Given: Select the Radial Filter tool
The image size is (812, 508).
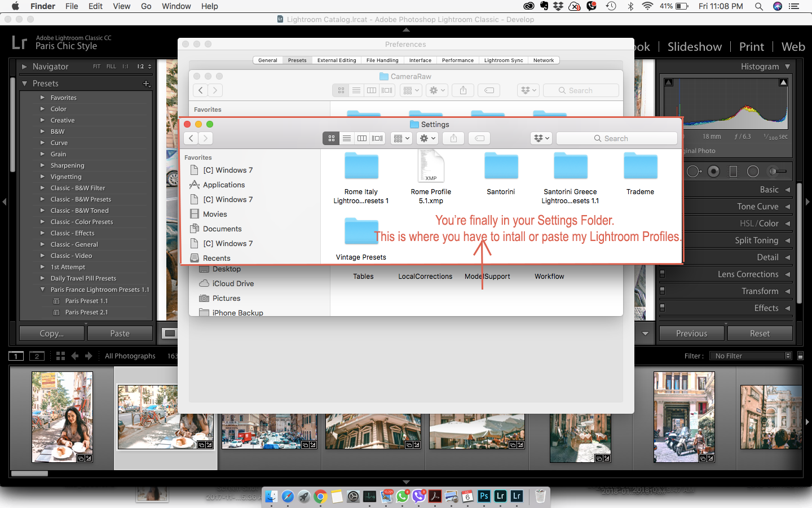Looking at the screenshot, I should click(x=753, y=171).
